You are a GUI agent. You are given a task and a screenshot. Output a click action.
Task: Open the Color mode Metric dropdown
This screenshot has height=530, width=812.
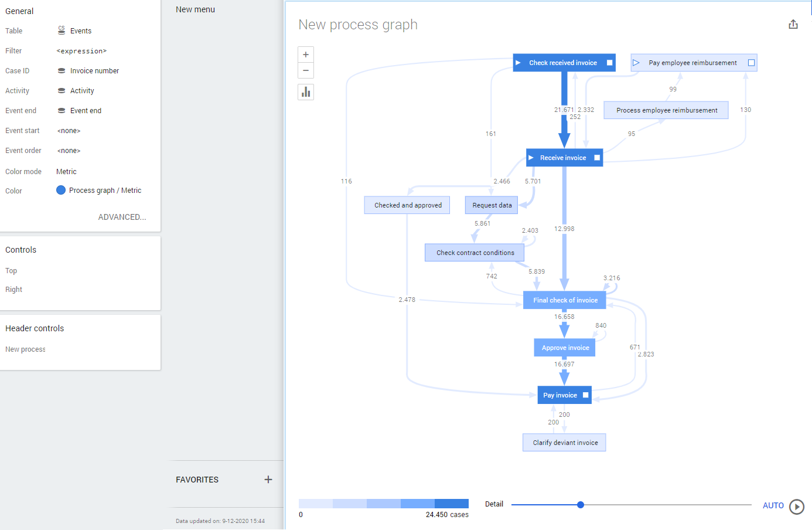click(67, 172)
